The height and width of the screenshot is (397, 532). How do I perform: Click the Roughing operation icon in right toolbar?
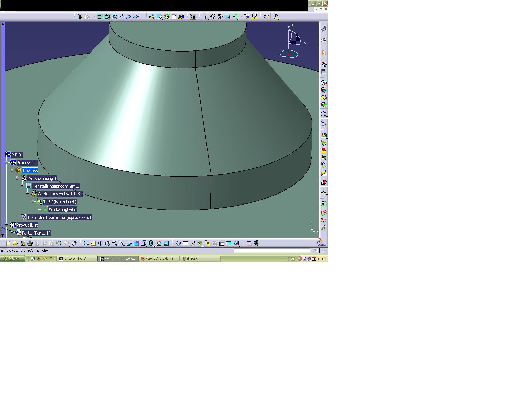point(324,136)
